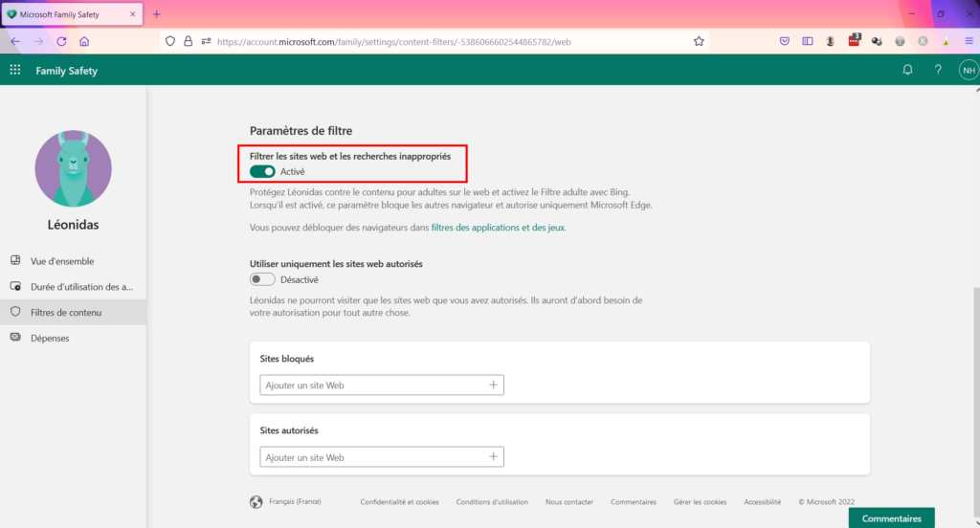
Task: Click the Family Safety header title
Action: point(66,71)
